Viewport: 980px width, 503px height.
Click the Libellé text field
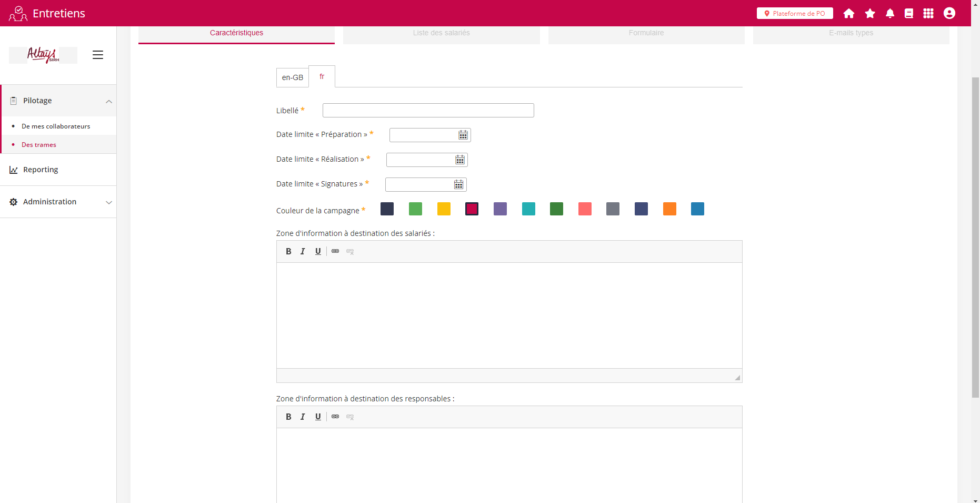point(428,111)
